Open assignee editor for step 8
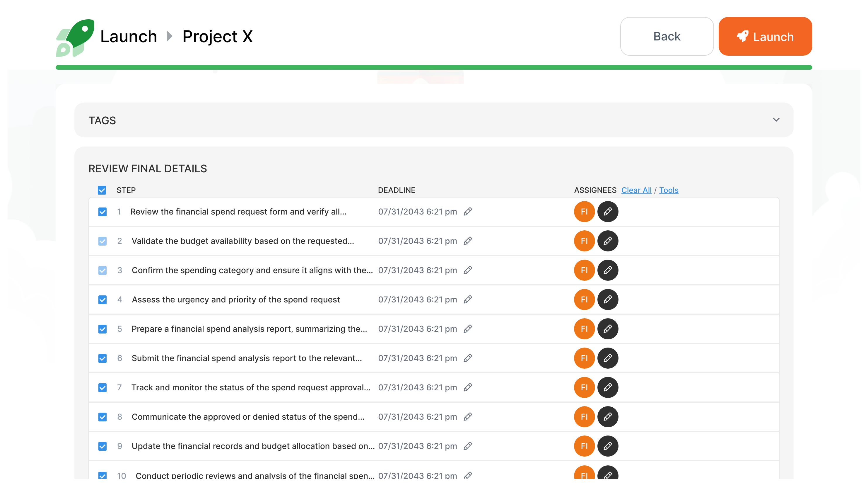 [x=608, y=416]
